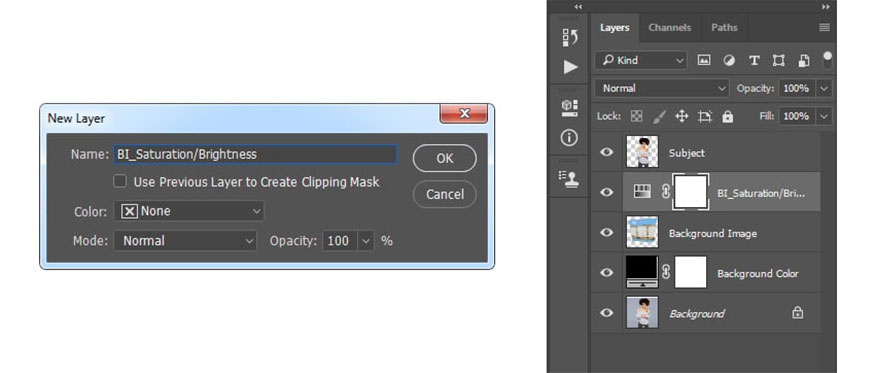The image size is (875, 373).
Task: Select Background Color layer mask thumbnail
Action: tap(690, 272)
